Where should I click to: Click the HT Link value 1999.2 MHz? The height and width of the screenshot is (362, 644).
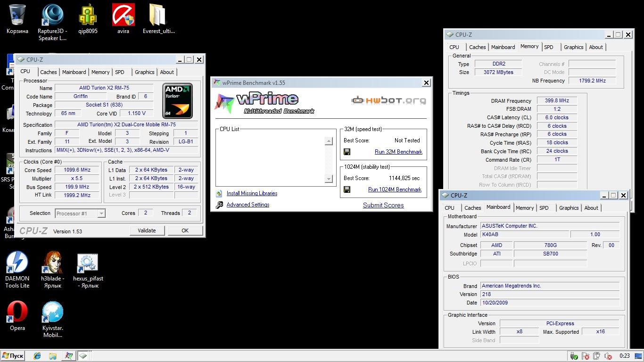[x=77, y=195]
